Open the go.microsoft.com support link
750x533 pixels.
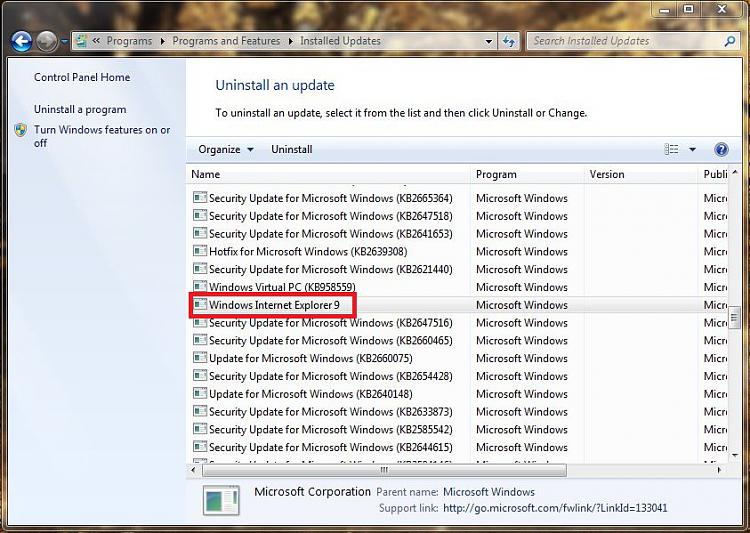[x=555, y=508]
